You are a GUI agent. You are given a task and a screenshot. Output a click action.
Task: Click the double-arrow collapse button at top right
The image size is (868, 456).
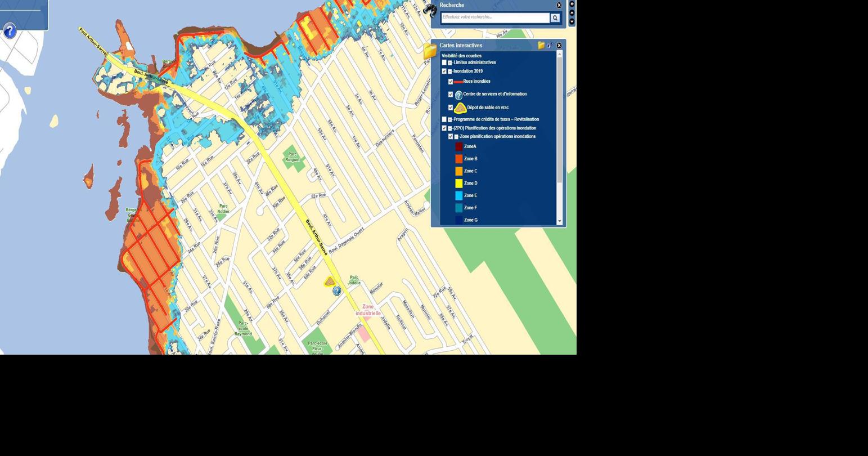[572, 4]
